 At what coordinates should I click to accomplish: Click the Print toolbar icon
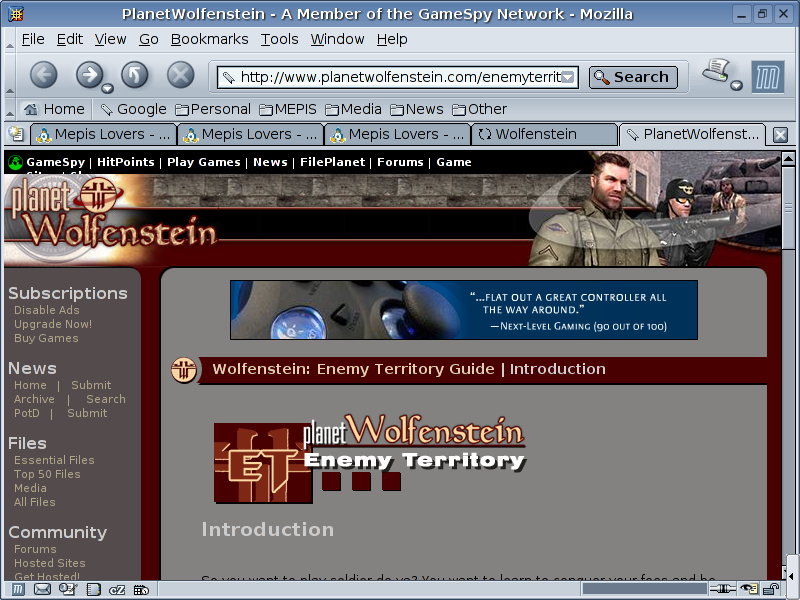(x=716, y=72)
